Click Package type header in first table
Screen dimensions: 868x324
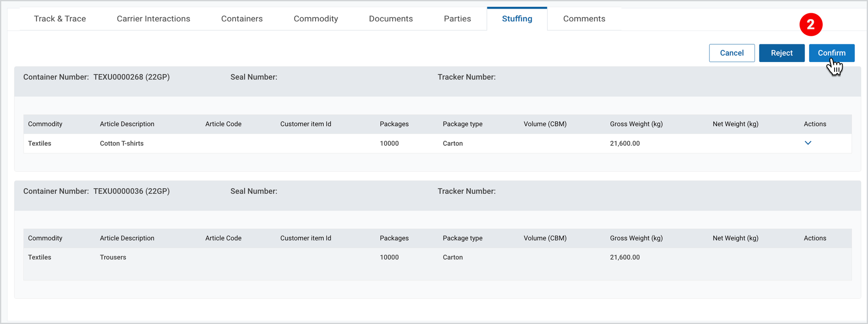coord(462,124)
